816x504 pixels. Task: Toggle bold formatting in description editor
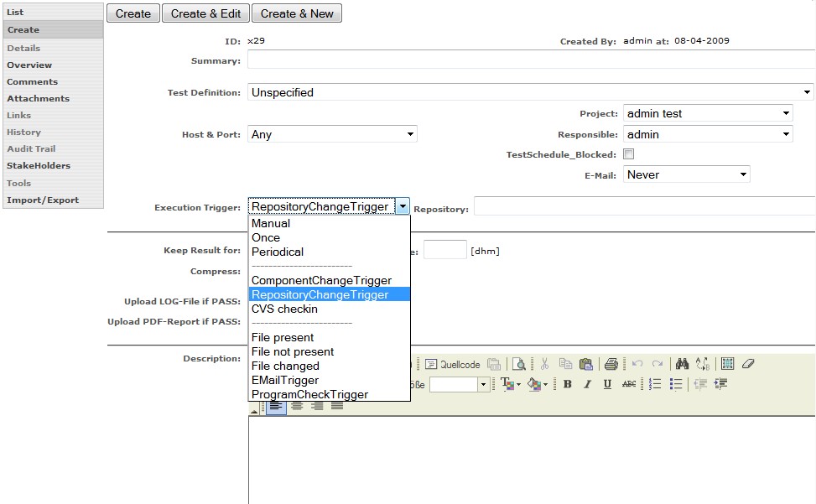pos(568,384)
